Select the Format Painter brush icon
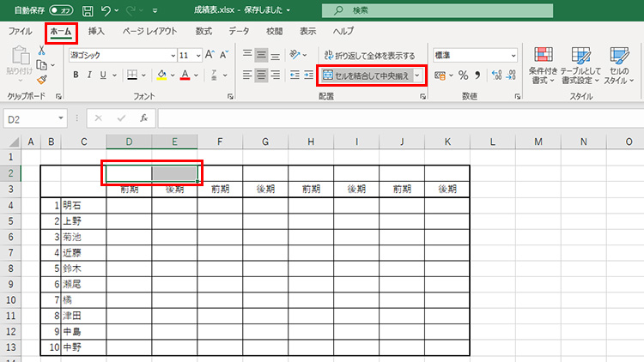Image resolution: width=644 pixels, height=362 pixels. pyautogui.click(x=41, y=80)
